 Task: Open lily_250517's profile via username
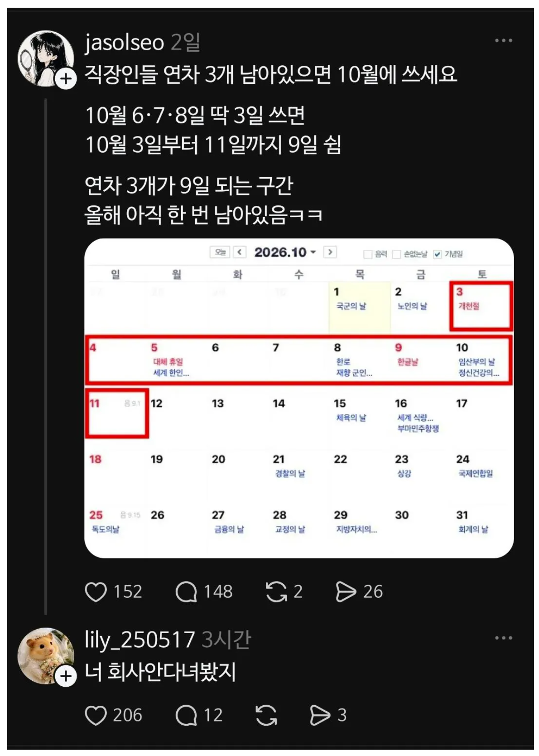click(x=140, y=640)
